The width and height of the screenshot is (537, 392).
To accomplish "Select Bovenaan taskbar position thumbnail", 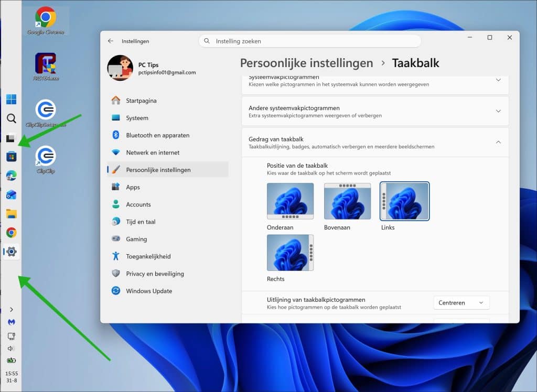I will [347, 201].
